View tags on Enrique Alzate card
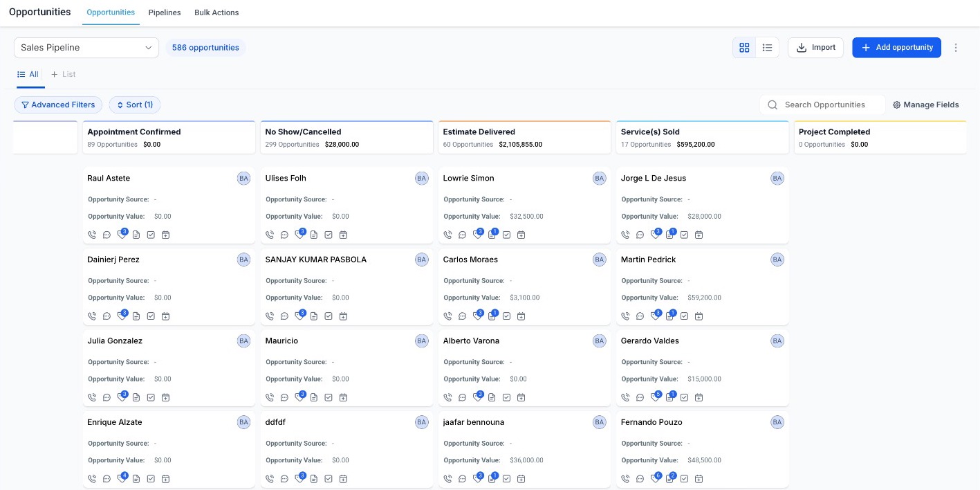Image resolution: width=980 pixels, height=490 pixels. coord(122,478)
